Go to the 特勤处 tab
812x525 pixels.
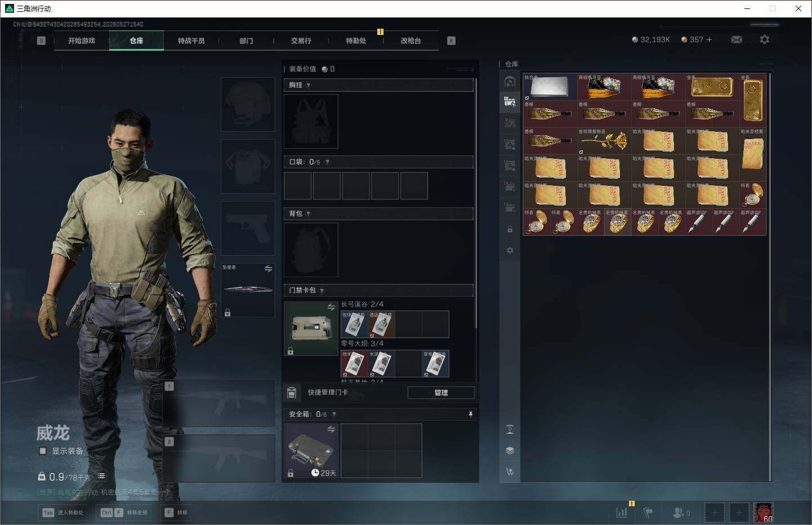pos(356,41)
